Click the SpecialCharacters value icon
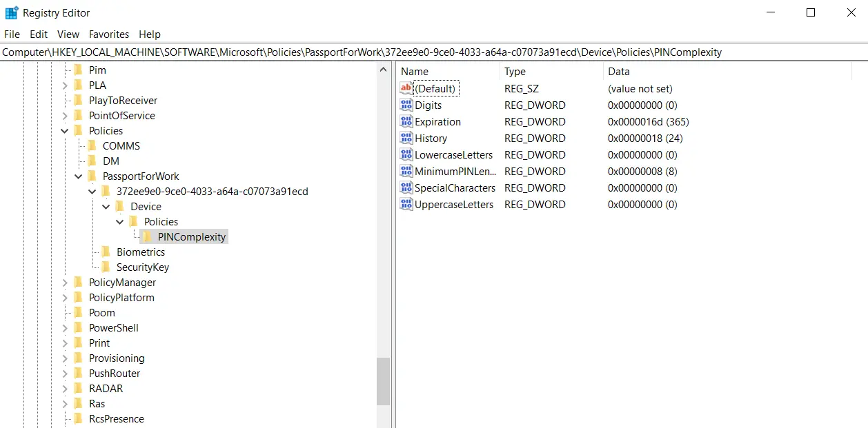The image size is (868, 428). pyautogui.click(x=405, y=187)
